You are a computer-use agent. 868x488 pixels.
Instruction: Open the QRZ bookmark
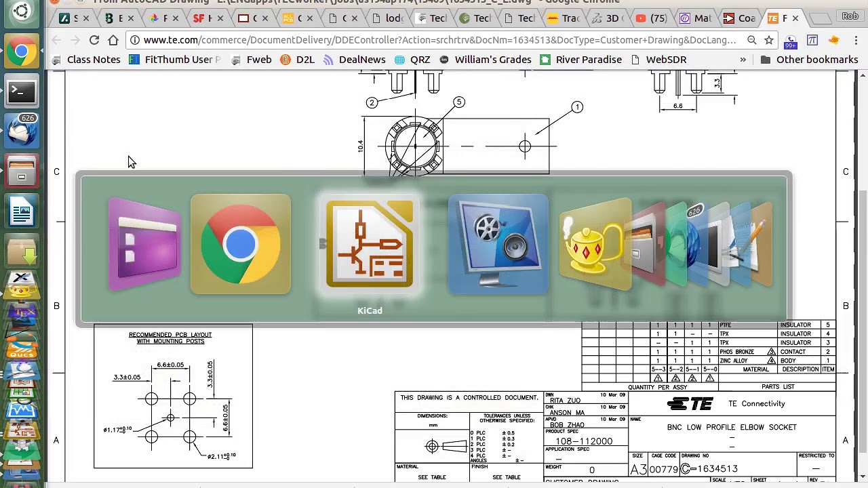(x=412, y=60)
